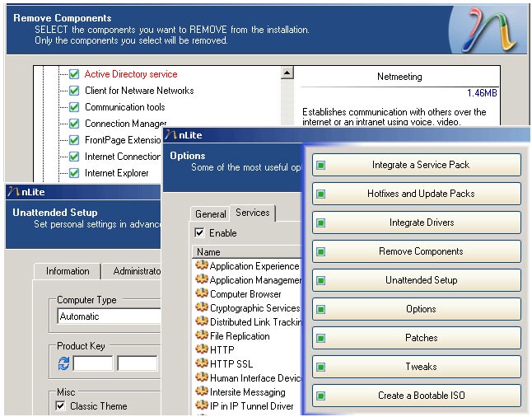Click the component list scroll up arrow
Image resolution: width=532 pixels, height=417 pixels.
tap(287, 73)
